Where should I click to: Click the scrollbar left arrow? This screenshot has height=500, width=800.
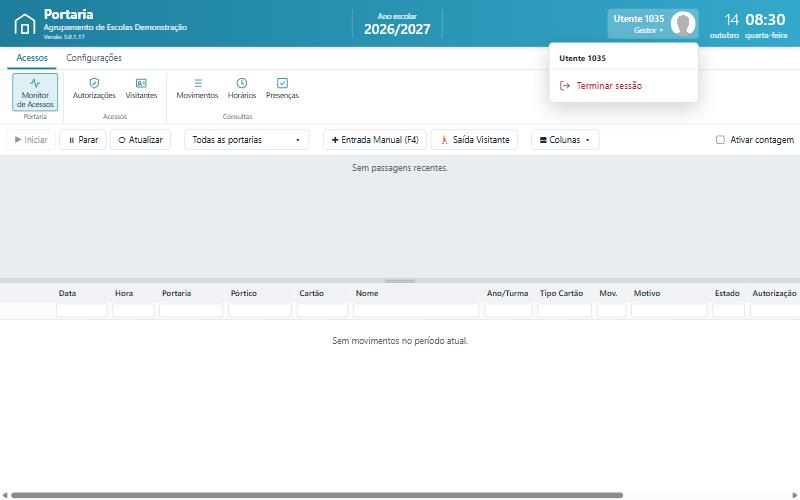click(5, 495)
